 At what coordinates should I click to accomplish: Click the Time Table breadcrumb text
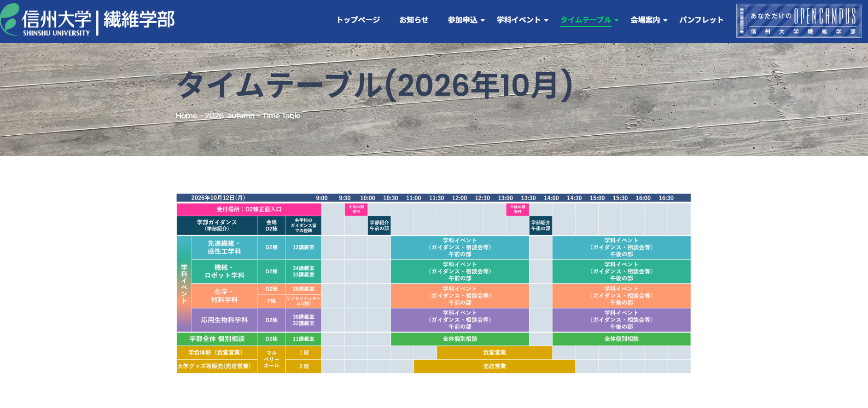(x=281, y=115)
